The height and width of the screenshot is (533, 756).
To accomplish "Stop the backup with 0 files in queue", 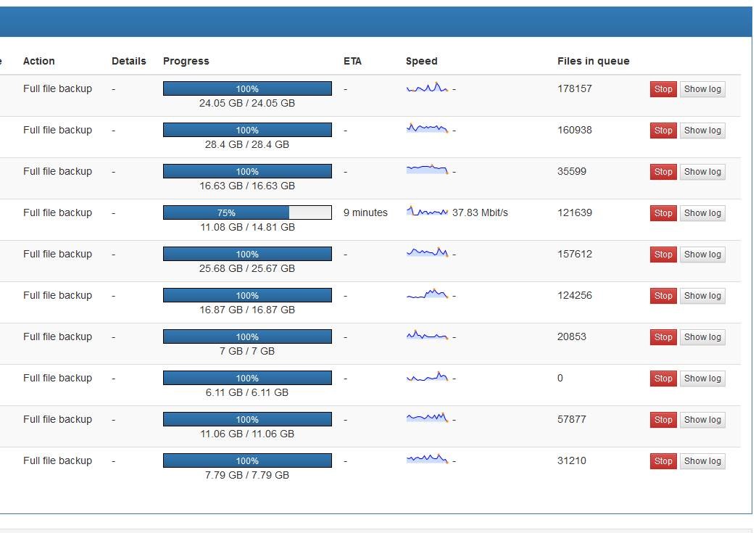I will (x=663, y=379).
